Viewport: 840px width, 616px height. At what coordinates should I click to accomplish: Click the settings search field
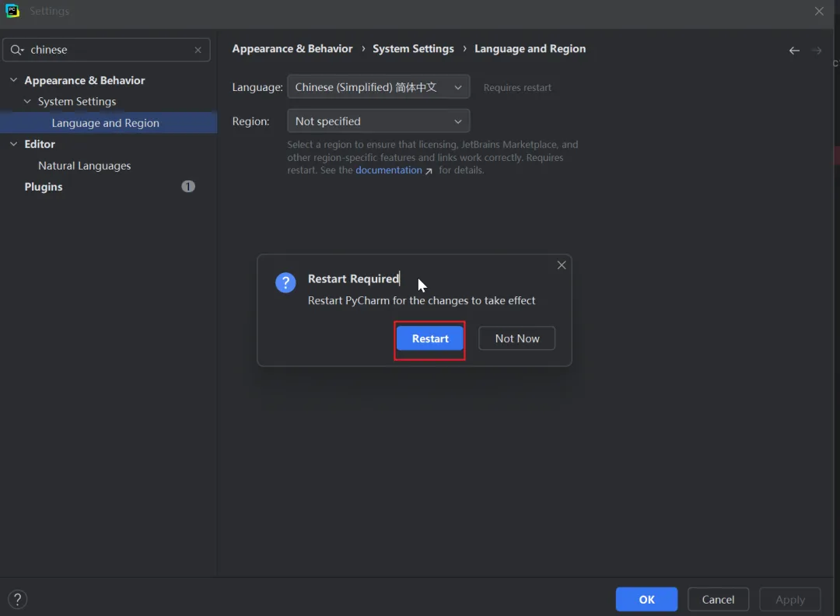point(106,50)
